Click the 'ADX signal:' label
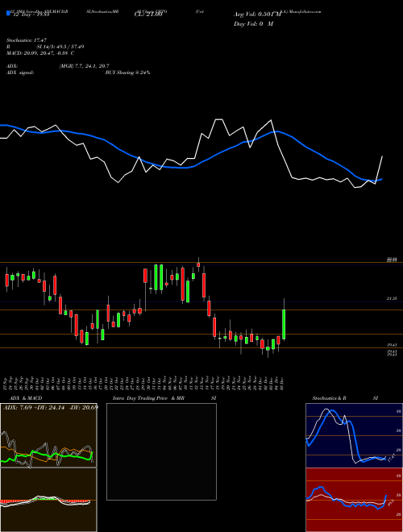The width and height of the screenshot is (403, 532). [20, 73]
